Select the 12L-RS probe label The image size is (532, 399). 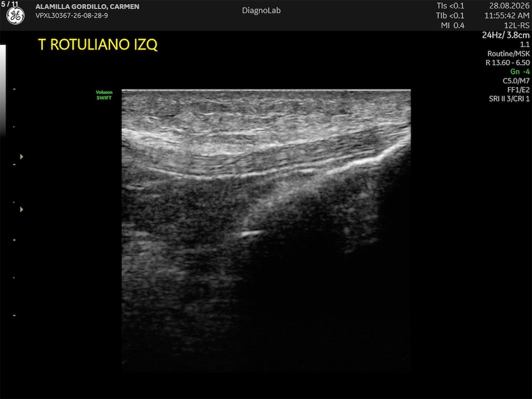point(517,25)
